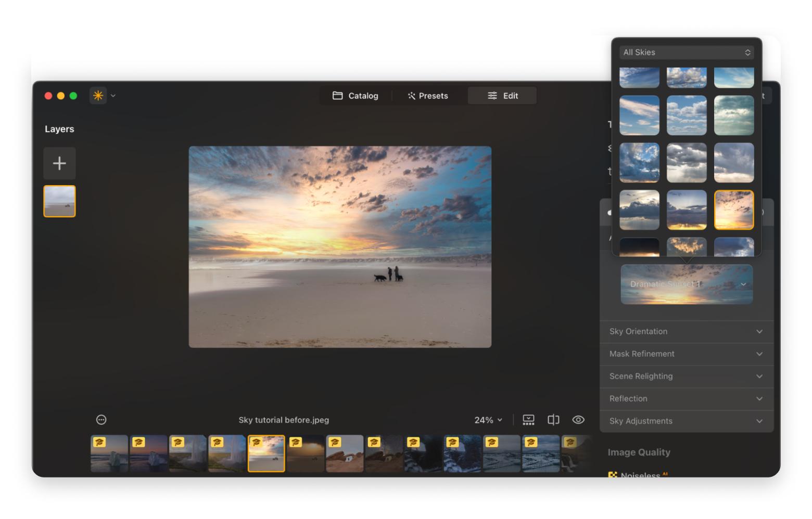Click the filmstrip toggle icon
Screen dimensions: 812x519
point(528,420)
